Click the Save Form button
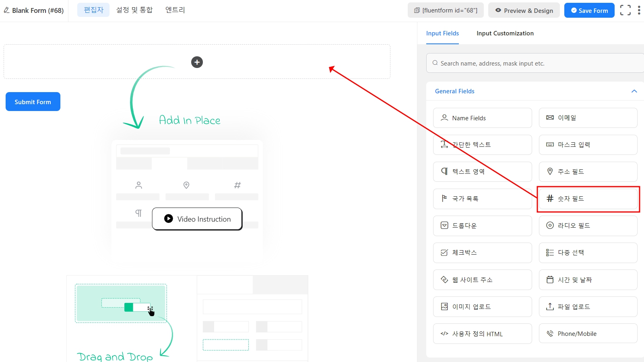This screenshot has height=362, width=644. (x=589, y=10)
